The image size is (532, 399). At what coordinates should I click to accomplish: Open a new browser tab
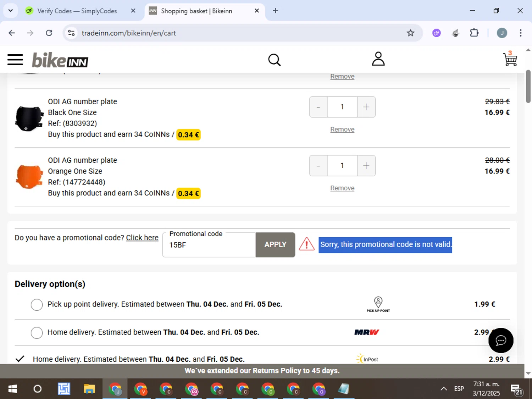[x=276, y=11]
